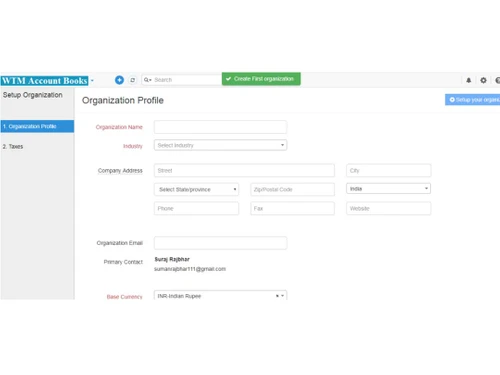Click the Zip/Postal Code field
The height and width of the screenshot is (375, 500).
tap(292, 189)
